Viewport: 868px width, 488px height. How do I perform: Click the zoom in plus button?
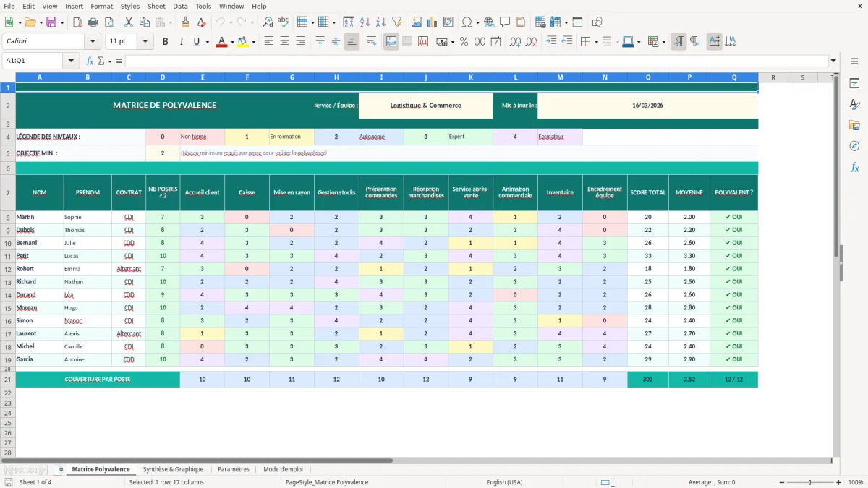(839, 482)
